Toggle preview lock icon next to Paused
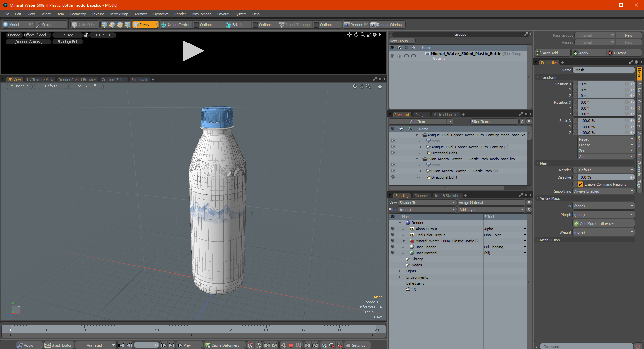Screen dimensions: 644x349 click(x=86, y=35)
